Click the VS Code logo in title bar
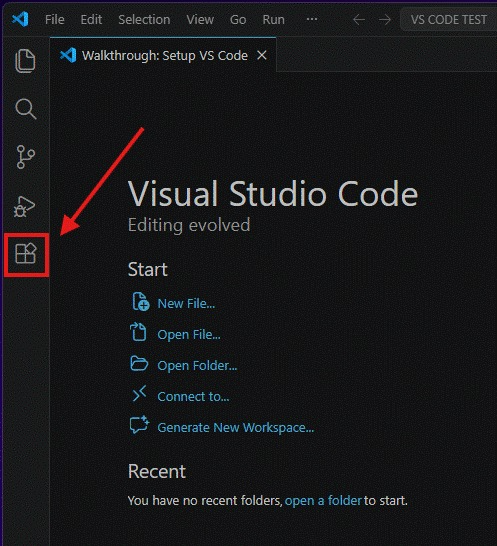 point(21,19)
